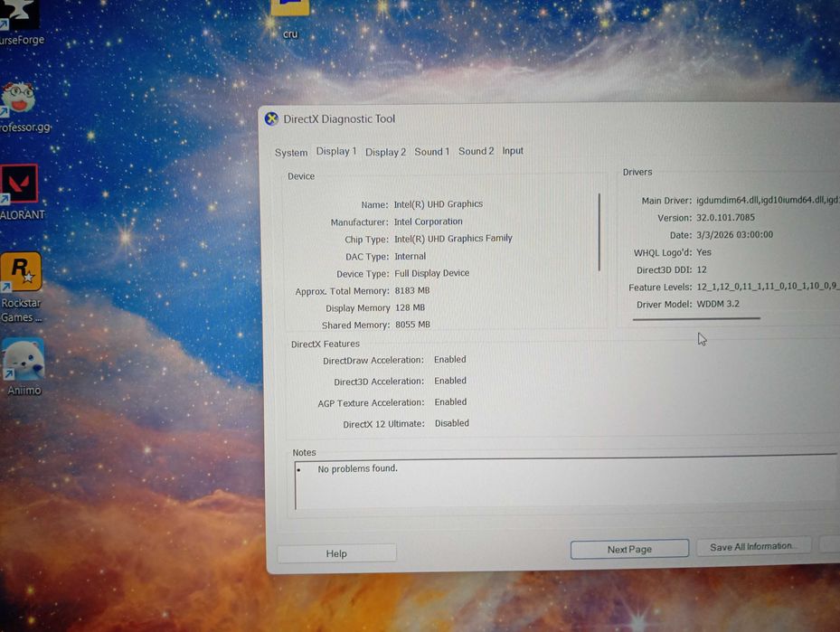
Task: Open the Professor.gg desktop shortcut
Action: click(x=24, y=107)
